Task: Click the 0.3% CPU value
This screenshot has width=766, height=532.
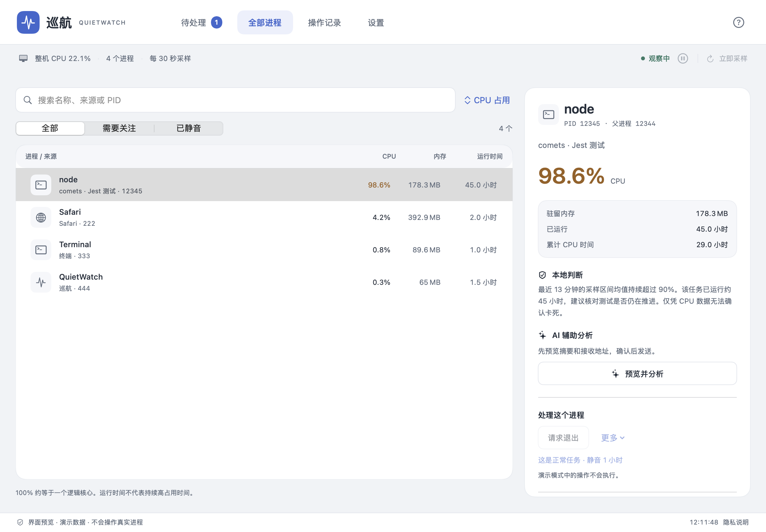Action: point(381,282)
